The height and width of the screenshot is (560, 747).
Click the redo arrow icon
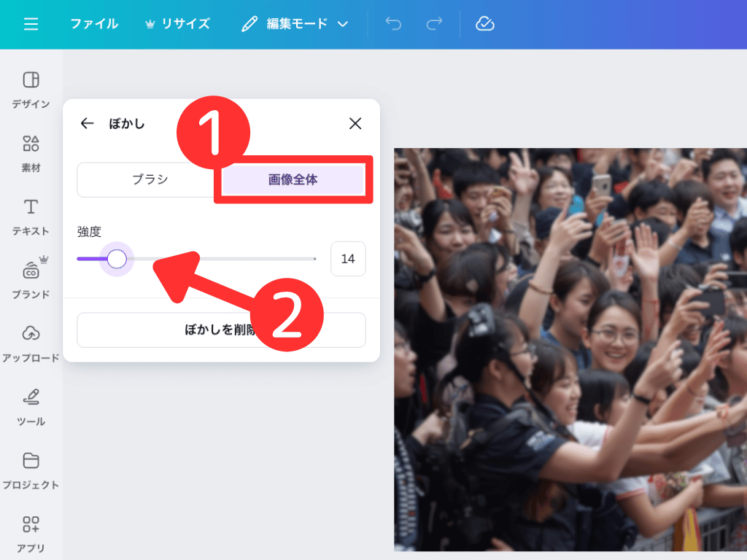pos(435,24)
